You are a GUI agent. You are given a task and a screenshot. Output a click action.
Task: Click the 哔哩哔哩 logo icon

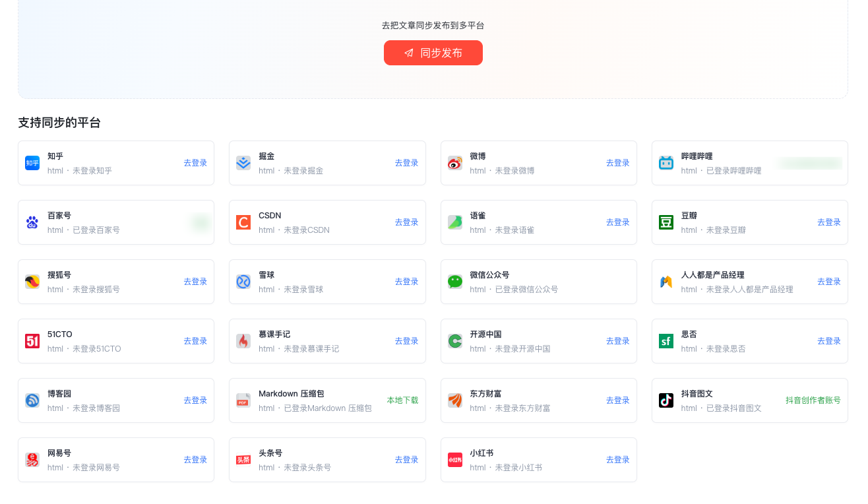tap(666, 163)
